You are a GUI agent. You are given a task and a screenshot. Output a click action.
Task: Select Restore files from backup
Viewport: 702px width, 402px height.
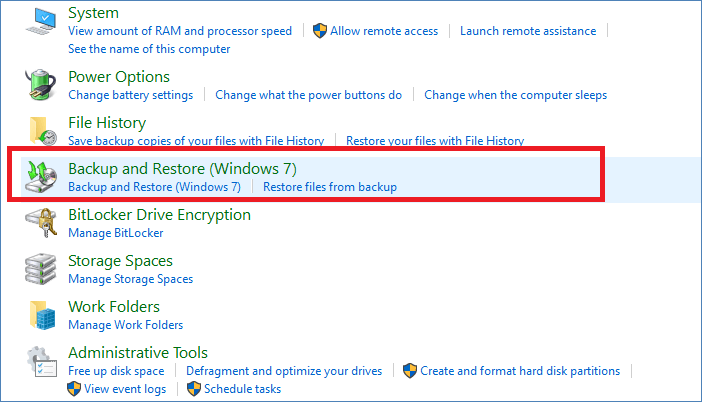(330, 187)
